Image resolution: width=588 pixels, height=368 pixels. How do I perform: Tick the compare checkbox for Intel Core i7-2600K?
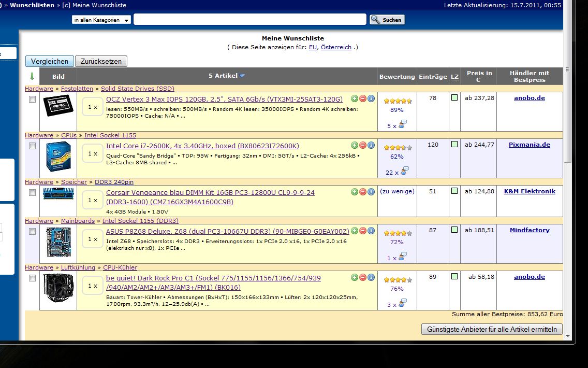(x=32, y=146)
